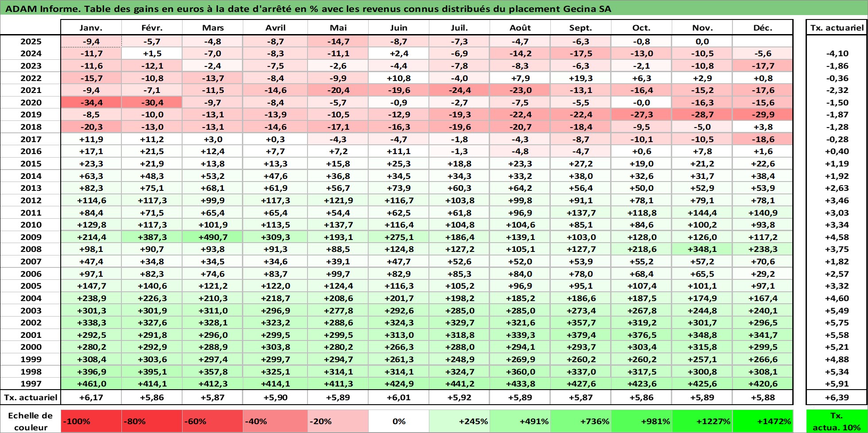Screen dimensions: 868x433
Task: Click the 0,0 cell in 2025 Nov.
Action: pos(702,41)
